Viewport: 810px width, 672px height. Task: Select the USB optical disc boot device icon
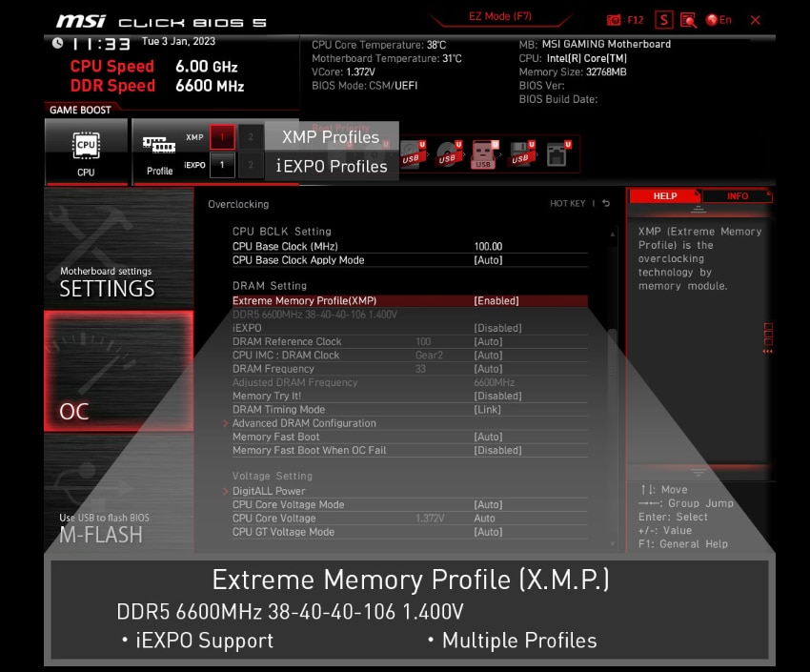[x=449, y=153]
